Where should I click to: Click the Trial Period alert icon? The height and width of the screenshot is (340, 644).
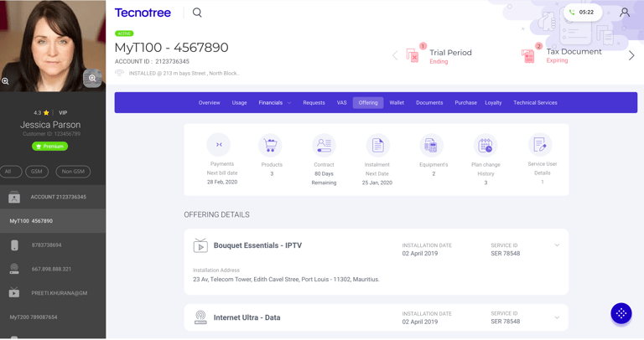(x=413, y=55)
